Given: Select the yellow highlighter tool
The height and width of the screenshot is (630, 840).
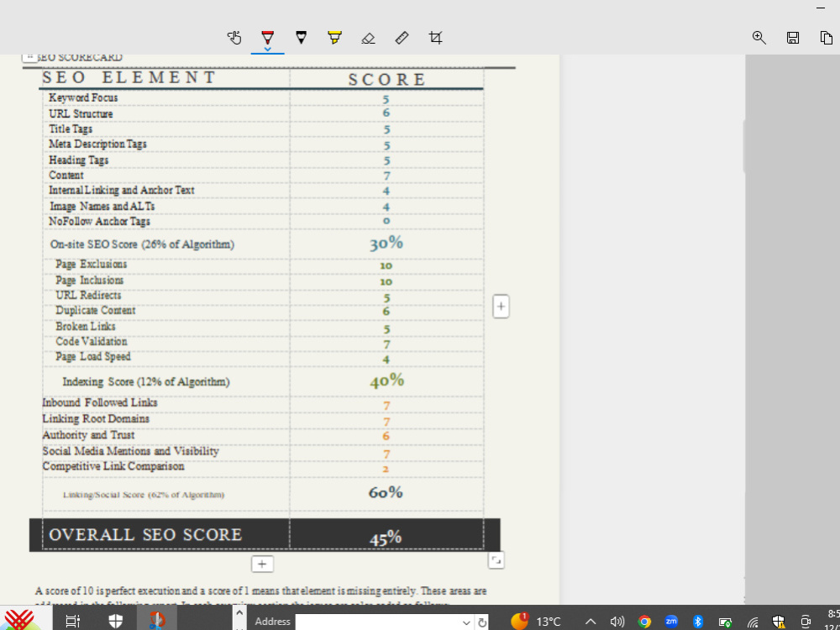Looking at the screenshot, I should 335,37.
